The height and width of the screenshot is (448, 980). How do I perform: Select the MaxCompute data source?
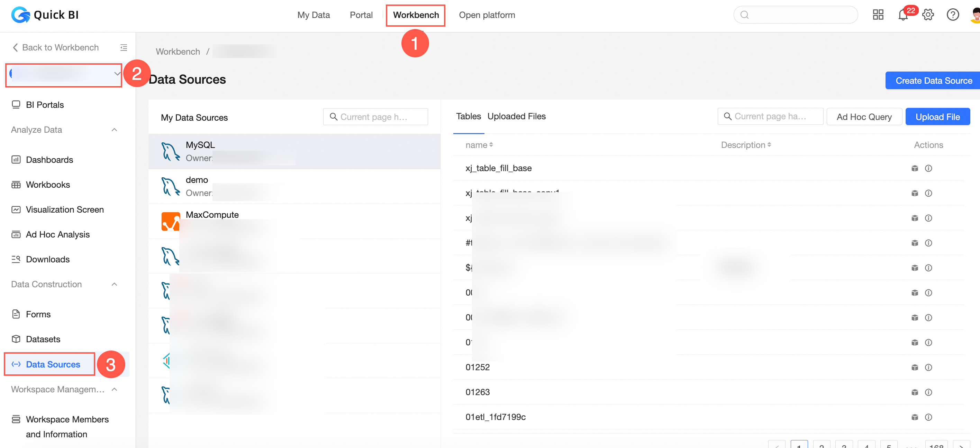point(294,221)
